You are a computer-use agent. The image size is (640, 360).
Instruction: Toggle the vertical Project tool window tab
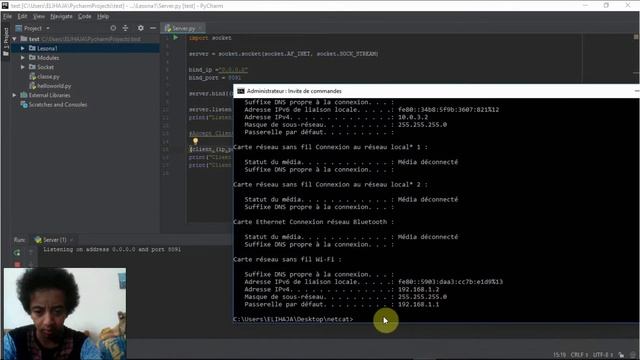6,41
